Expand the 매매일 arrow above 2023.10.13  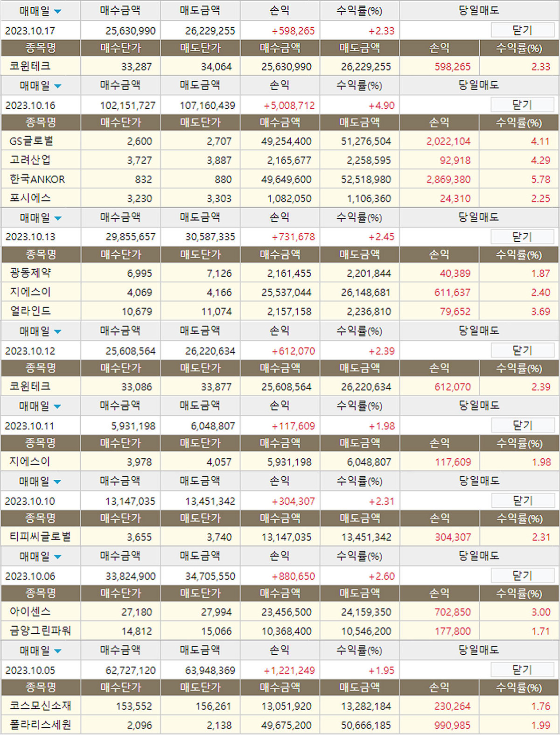point(58,218)
